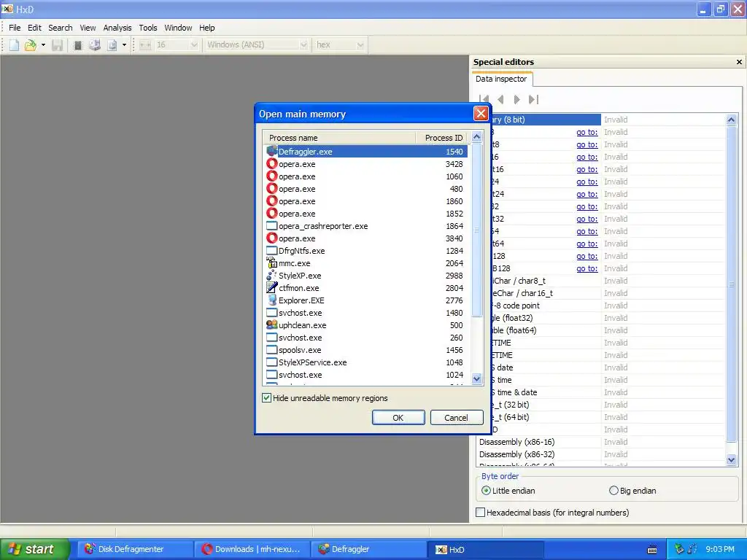Screen dimensions: 747x560
Task: Select opera.exe with process ID 3428
Action: click(x=366, y=164)
